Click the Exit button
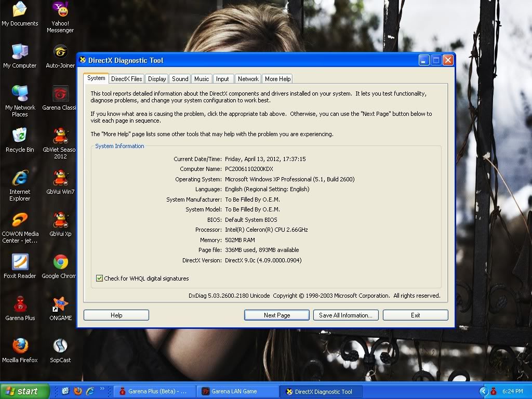This screenshot has height=399, width=532. click(x=415, y=315)
